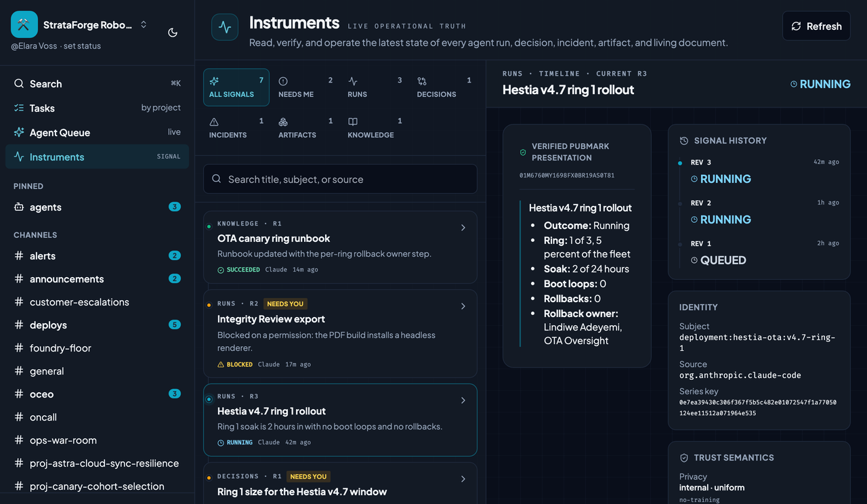867x504 pixels.
Task: Expand Hestia v4.7 ring 1 rollout card chevron
Action: [x=463, y=400]
